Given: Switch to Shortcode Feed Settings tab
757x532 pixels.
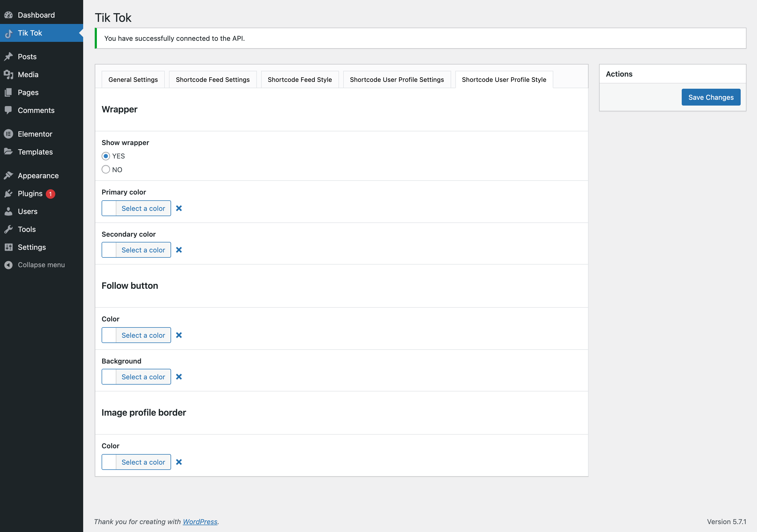Looking at the screenshot, I should 213,79.
